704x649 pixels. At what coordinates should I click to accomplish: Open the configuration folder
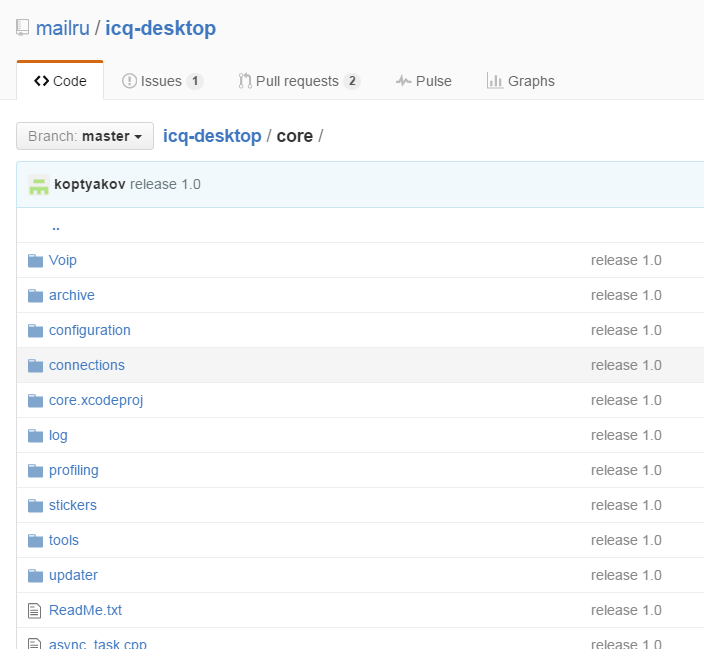point(90,330)
